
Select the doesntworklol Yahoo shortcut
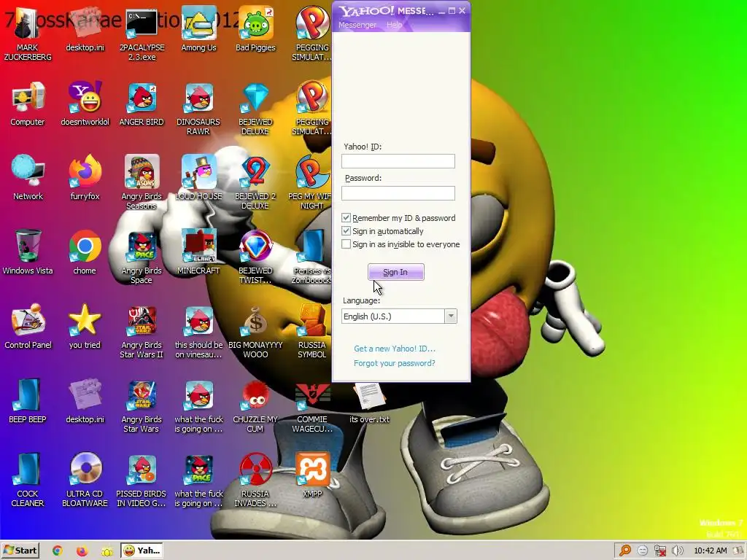coord(85,104)
